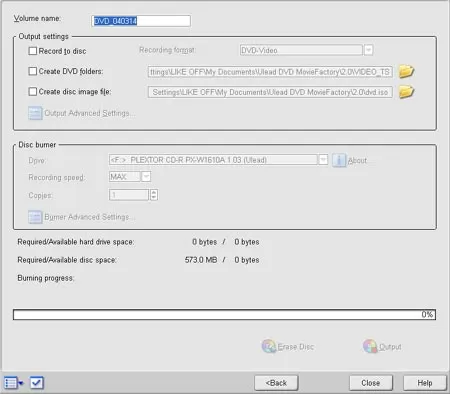Open the Recording speed MAX dropdown
Screen dimensions: 450x394
point(146,177)
